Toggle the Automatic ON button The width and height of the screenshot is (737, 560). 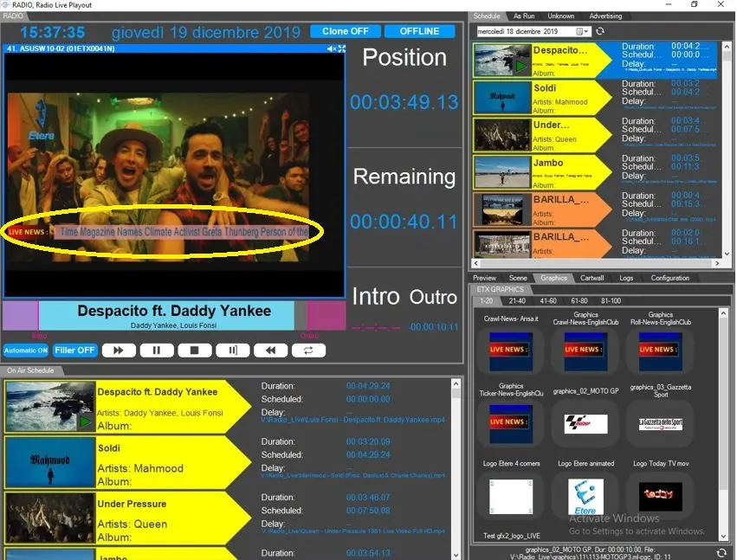[x=25, y=351]
